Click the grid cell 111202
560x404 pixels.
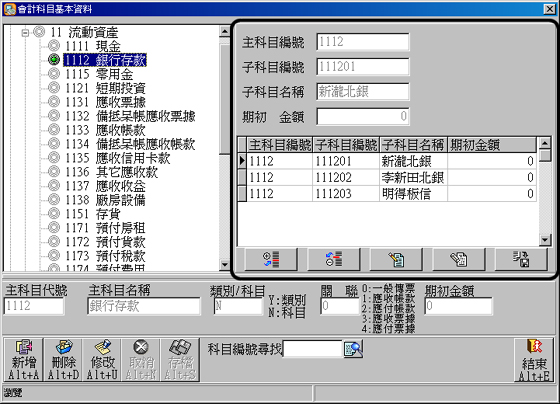[346, 178]
